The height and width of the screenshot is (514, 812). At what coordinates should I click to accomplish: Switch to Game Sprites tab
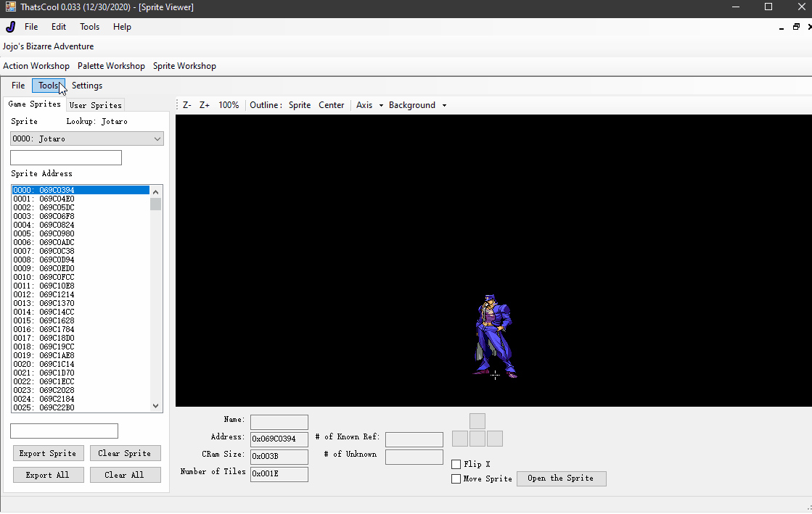(x=35, y=104)
